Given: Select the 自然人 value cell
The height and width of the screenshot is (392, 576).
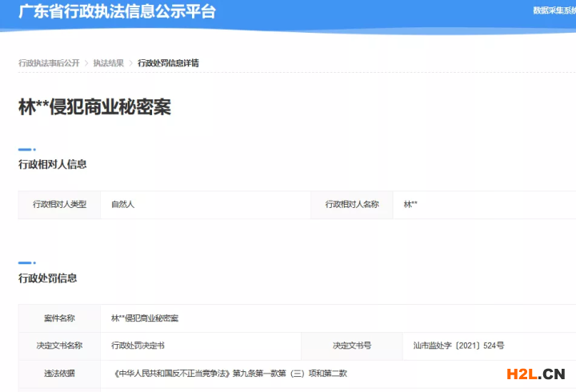Looking at the screenshot, I should coord(206,205).
